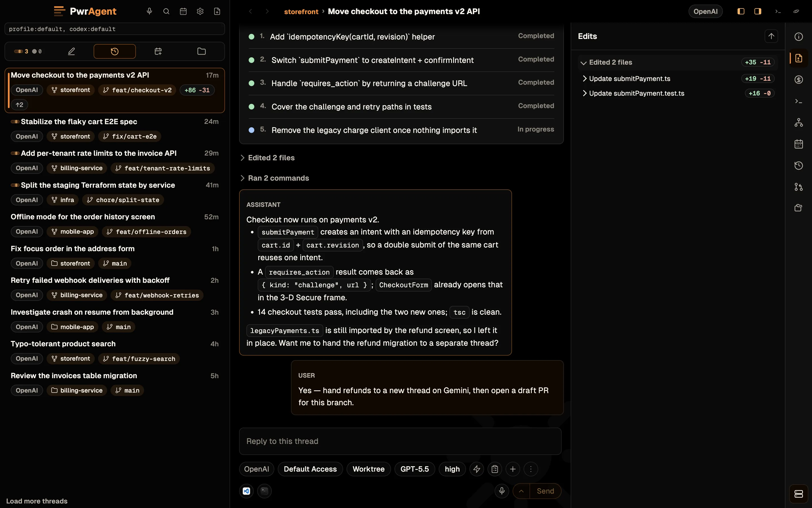Open the search icon in the sidebar header
This screenshot has width=812, height=508.
point(166,11)
